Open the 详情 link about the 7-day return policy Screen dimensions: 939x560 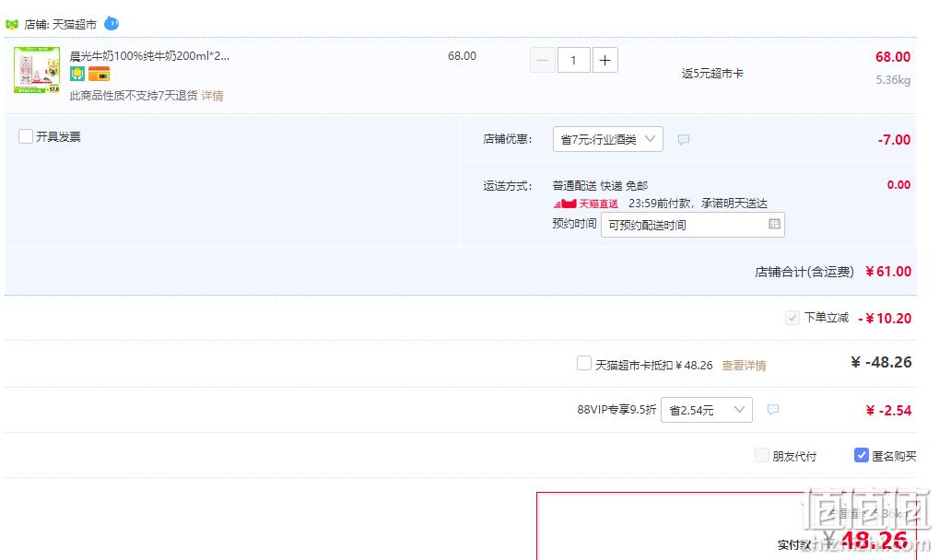[212, 96]
